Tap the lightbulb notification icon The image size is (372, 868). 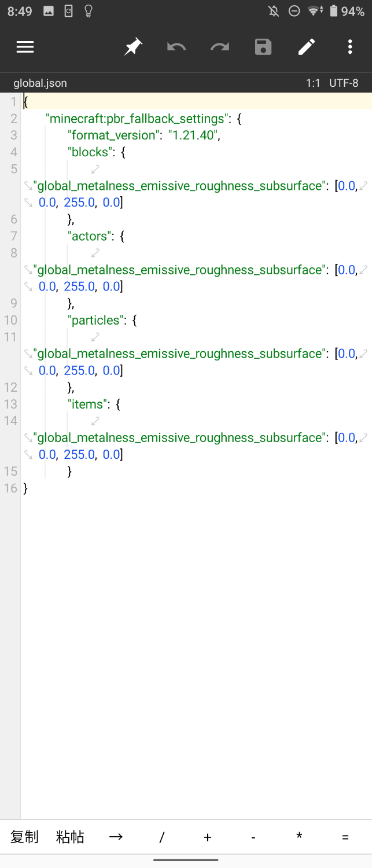(89, 11)
